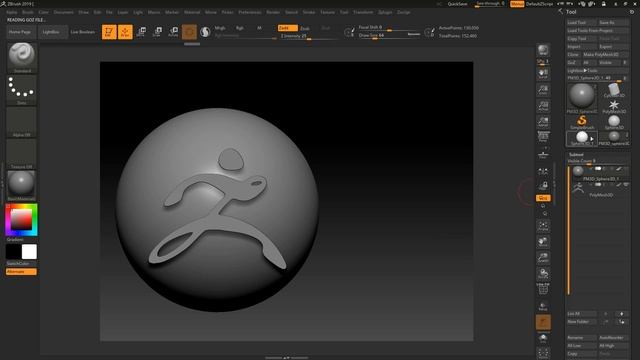The image size is (640, 360).
Task: Toggle eye visibility of PolyMesh3D subtool
Action: pos(626,185)
